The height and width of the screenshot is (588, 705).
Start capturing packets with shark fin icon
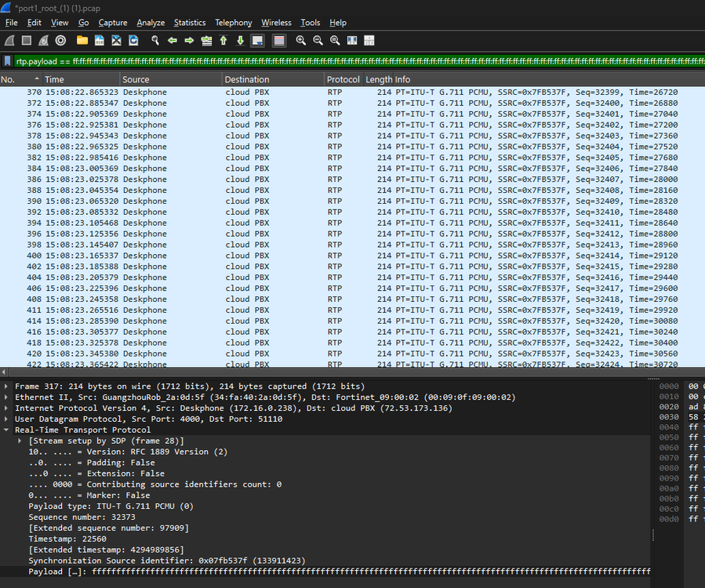tap(9, 40)
